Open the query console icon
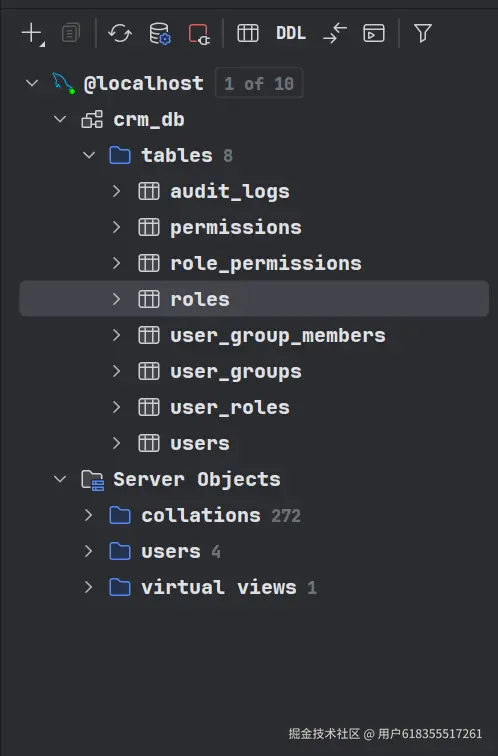 (x=374, y=33)
